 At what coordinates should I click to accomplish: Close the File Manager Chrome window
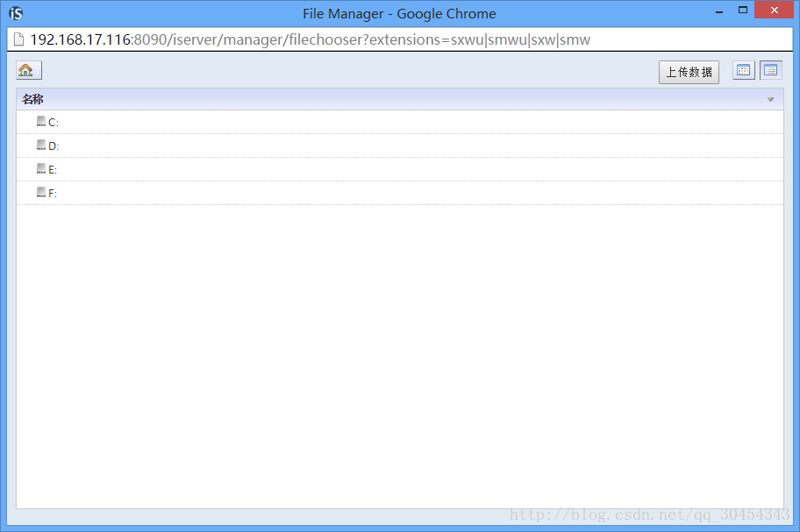point(774,11)
